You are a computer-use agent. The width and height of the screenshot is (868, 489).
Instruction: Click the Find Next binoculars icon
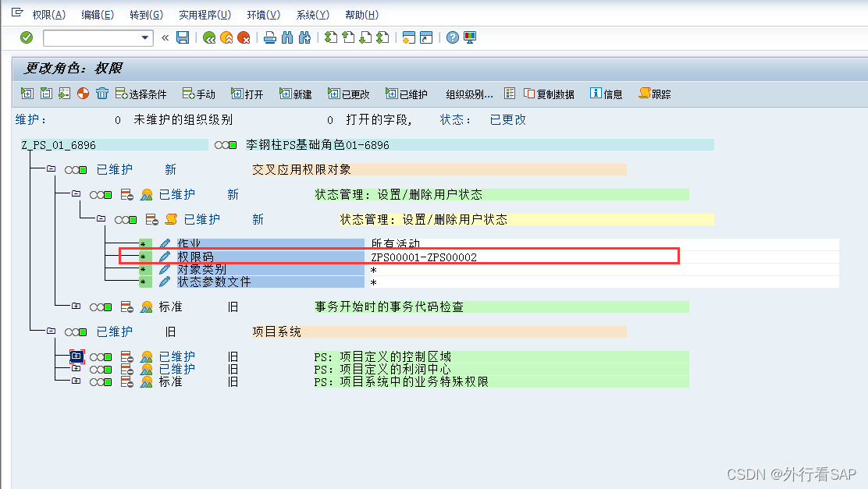pos(304,37)
